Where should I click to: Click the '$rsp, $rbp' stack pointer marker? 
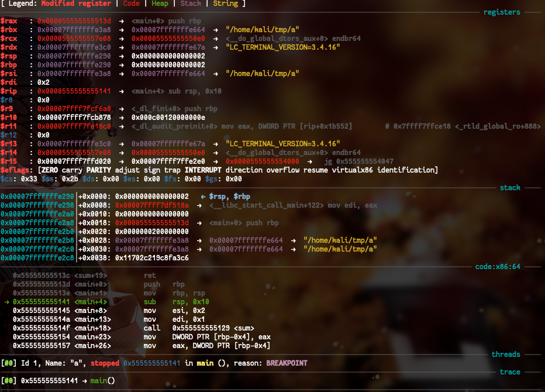(229, 197)
